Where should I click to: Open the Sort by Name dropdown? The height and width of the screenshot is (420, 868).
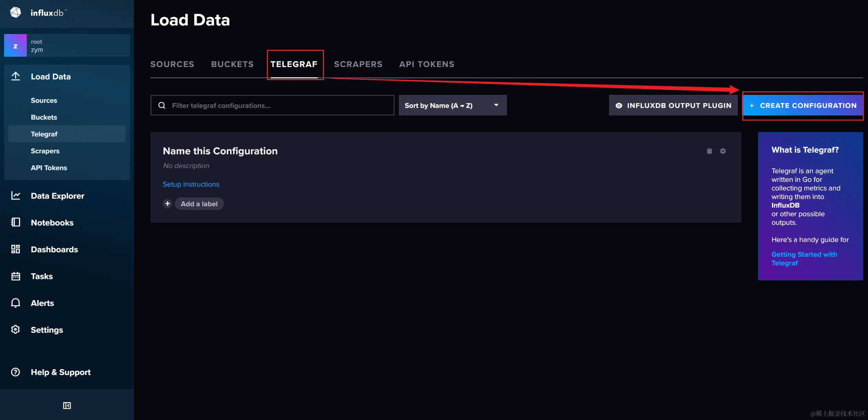coord(452,106)
